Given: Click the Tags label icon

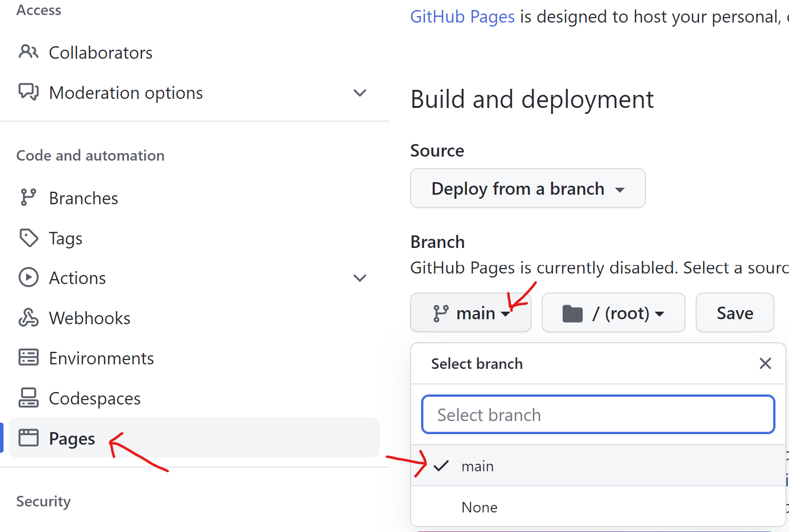Looking at the screenshot, I should 28,238.
